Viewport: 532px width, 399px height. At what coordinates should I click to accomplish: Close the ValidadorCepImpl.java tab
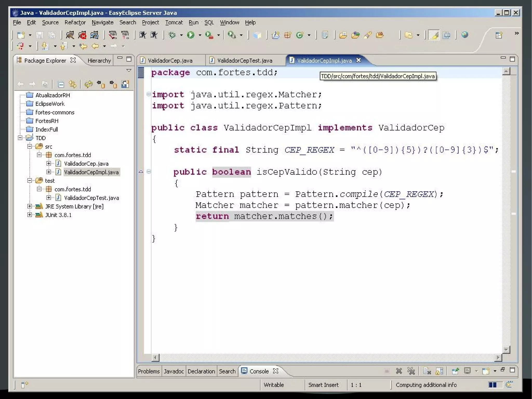pos(358,60)
